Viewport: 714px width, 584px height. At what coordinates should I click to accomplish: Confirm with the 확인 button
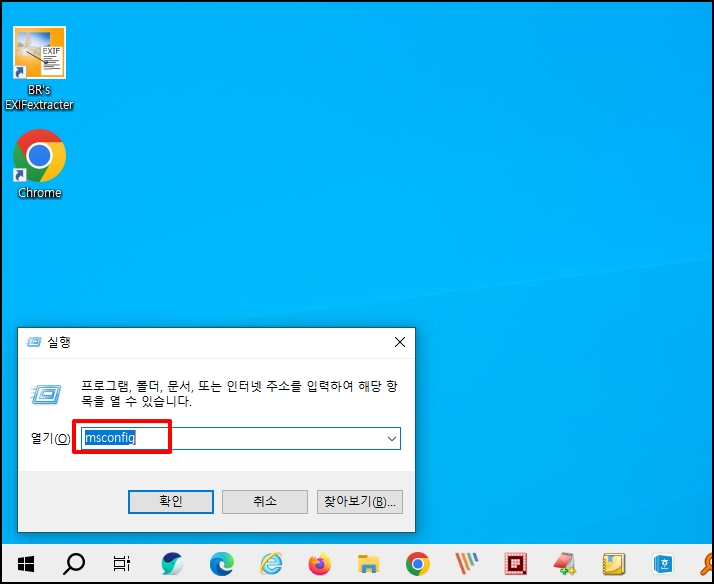pos(171,502)
